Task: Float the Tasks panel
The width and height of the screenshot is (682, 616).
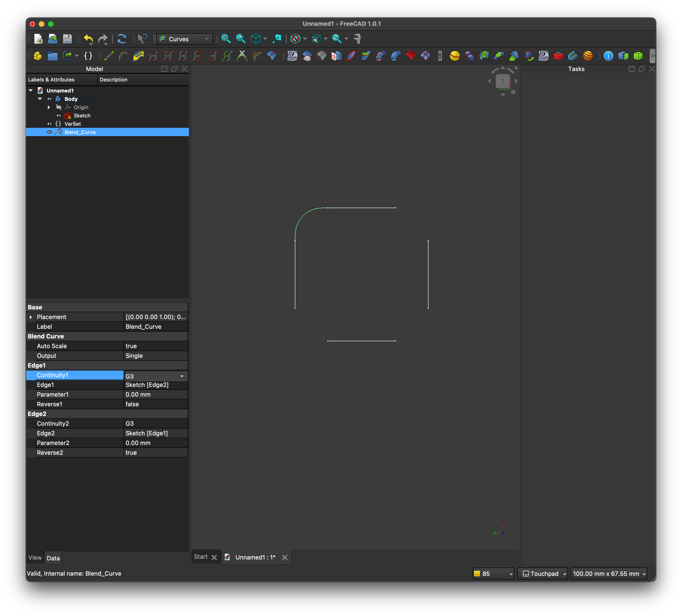Action: pyautogui.click(x=641, y=69)
